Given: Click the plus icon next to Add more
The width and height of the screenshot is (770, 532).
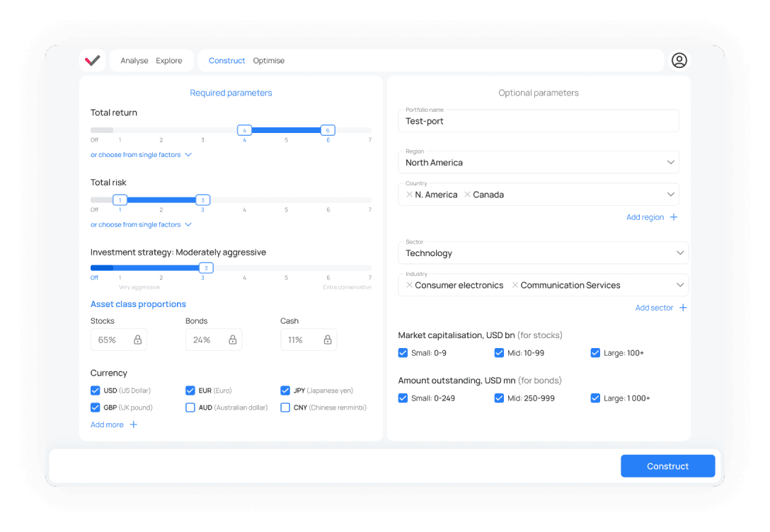Looking at the screenshot, I should [x=134, y=424].
